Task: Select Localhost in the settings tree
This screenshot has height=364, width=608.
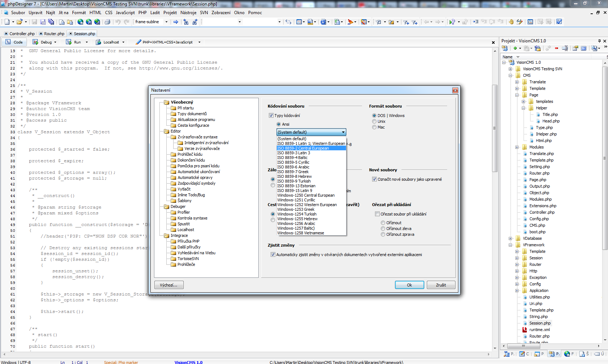Action: (186, 230)
